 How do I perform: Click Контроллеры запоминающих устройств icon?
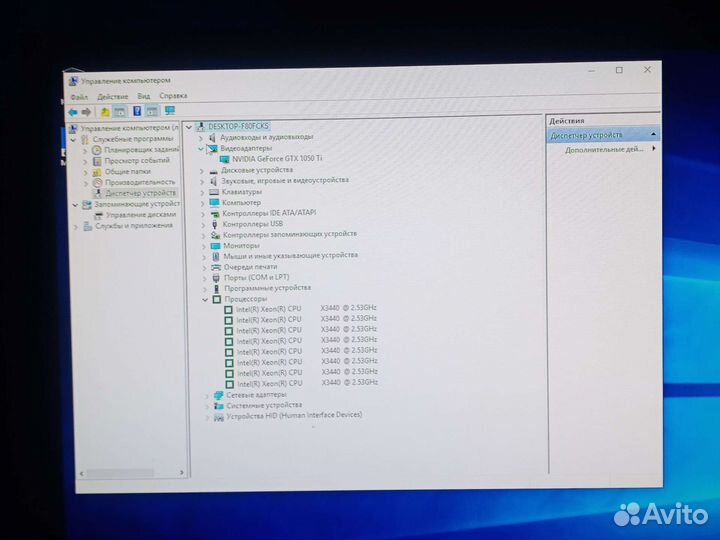[215, 235]
